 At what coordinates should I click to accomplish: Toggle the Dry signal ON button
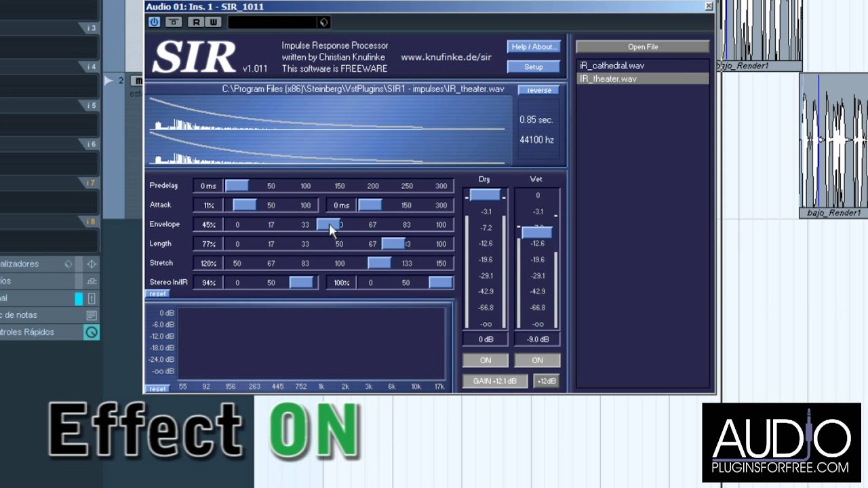[x=486, y=360]
